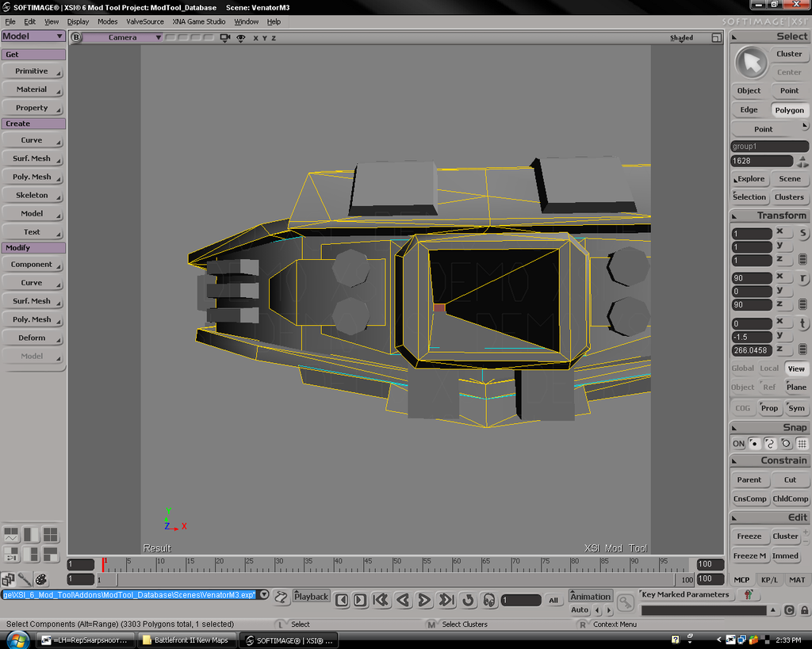The width and height of the screenshot is (812, 649).
Task: Collapse the Constrain panel
Action: click(x=734, y=460)
